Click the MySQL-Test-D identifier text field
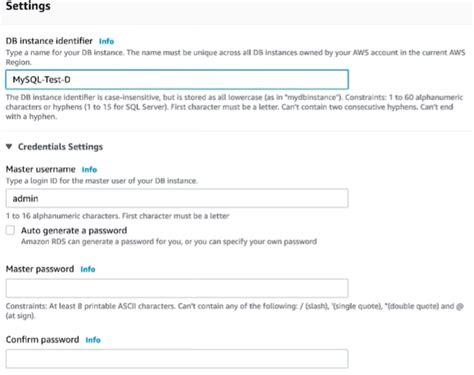 click(177, 80)
